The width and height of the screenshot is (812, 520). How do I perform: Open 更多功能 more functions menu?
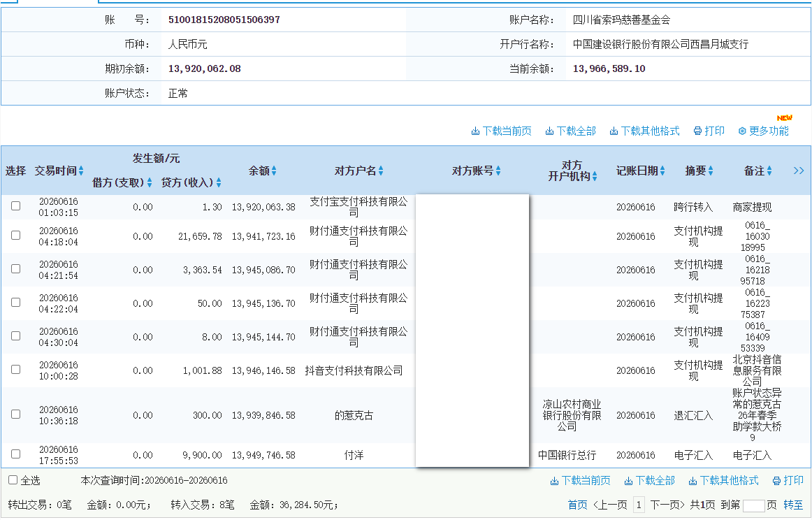(764, 131)
